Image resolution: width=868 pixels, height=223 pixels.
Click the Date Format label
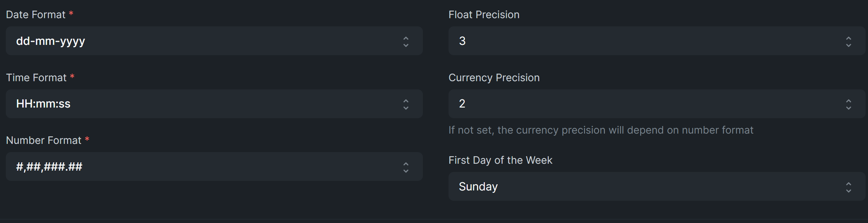(36, 14)
